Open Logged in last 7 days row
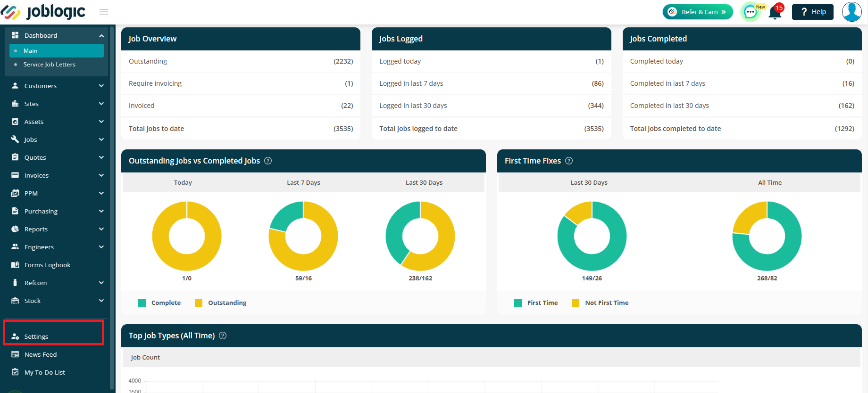The width and height of the screenshot is (868, 393). [492, 83]
